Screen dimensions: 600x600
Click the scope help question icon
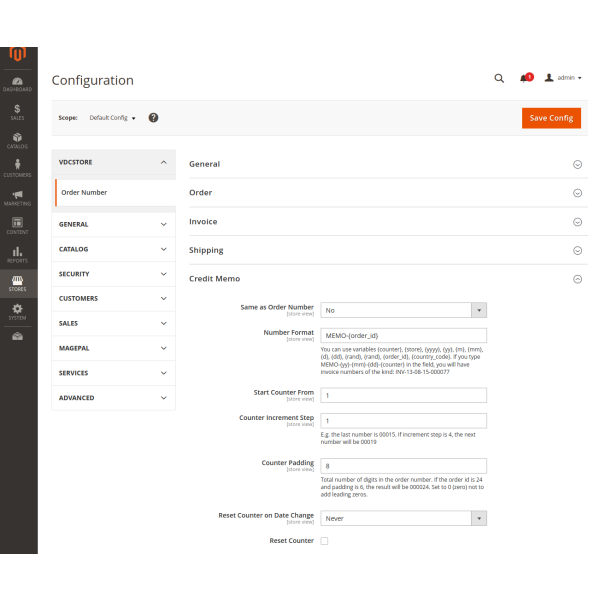coord(153,117)
